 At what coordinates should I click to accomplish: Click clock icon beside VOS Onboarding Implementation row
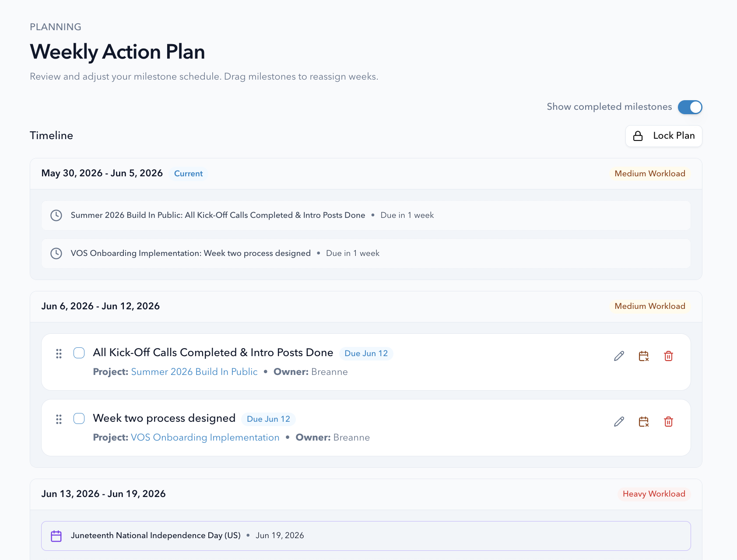click(x=56, y=253)
